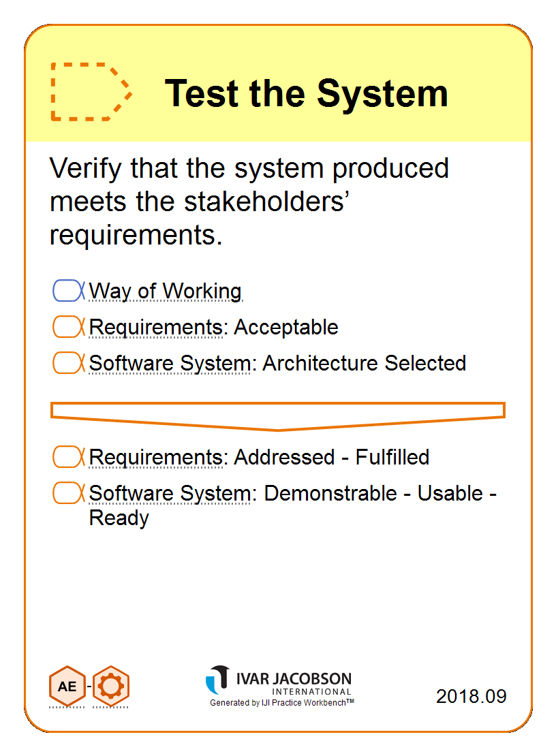Viewport: 556px width, 756px height.
Task: Open the Way of Working link
Action: [x=166, y=292]
